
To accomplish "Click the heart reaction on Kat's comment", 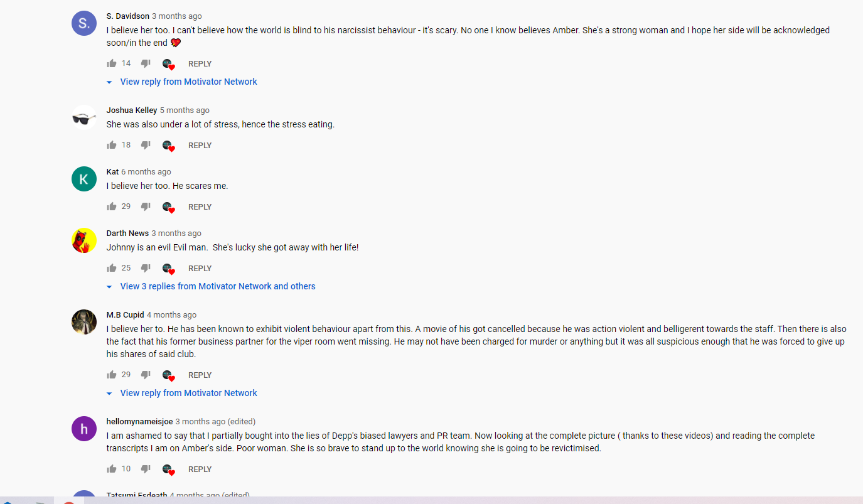I will click(168, 206).
